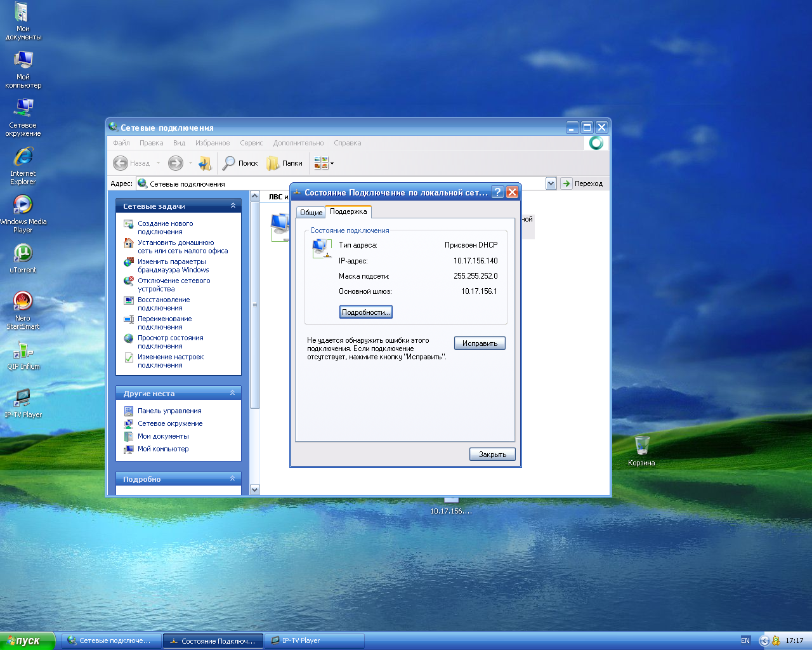This screenshot has width=812, height=650.
Task: Open the Recycle Bin (Корзина) icon
Action: point(641,446)
